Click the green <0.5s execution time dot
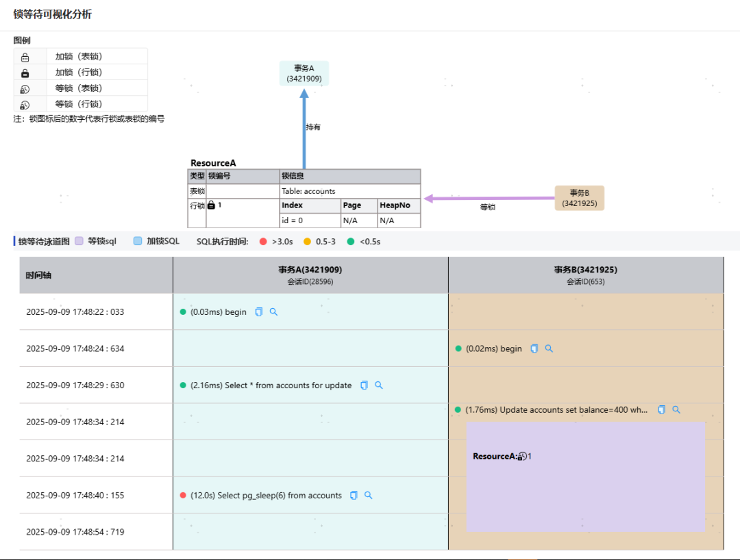The image size is (740, 560). click(x=351, y=242)
